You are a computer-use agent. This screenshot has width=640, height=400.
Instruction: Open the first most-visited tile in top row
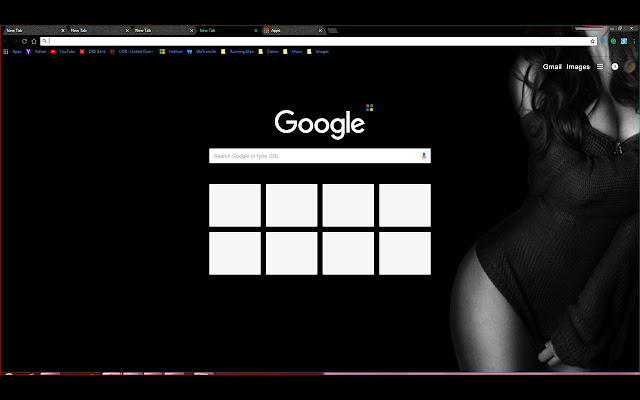[x=235, y=205]
